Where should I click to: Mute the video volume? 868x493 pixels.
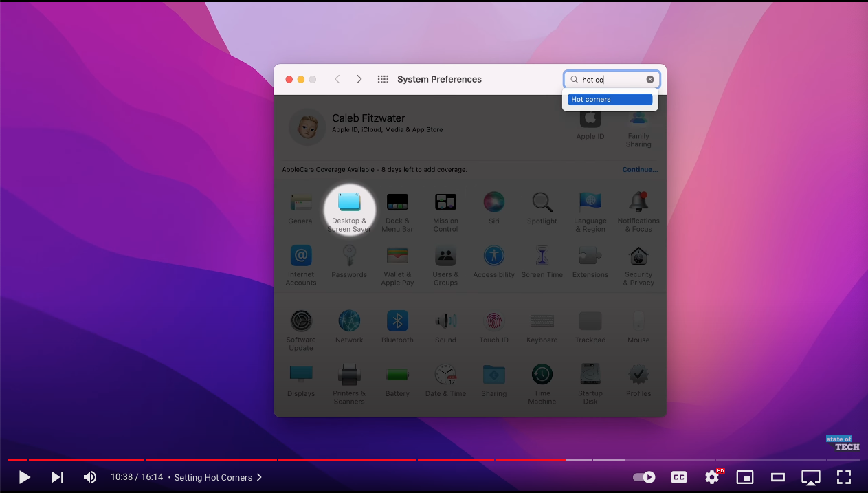tap(90, 477)
